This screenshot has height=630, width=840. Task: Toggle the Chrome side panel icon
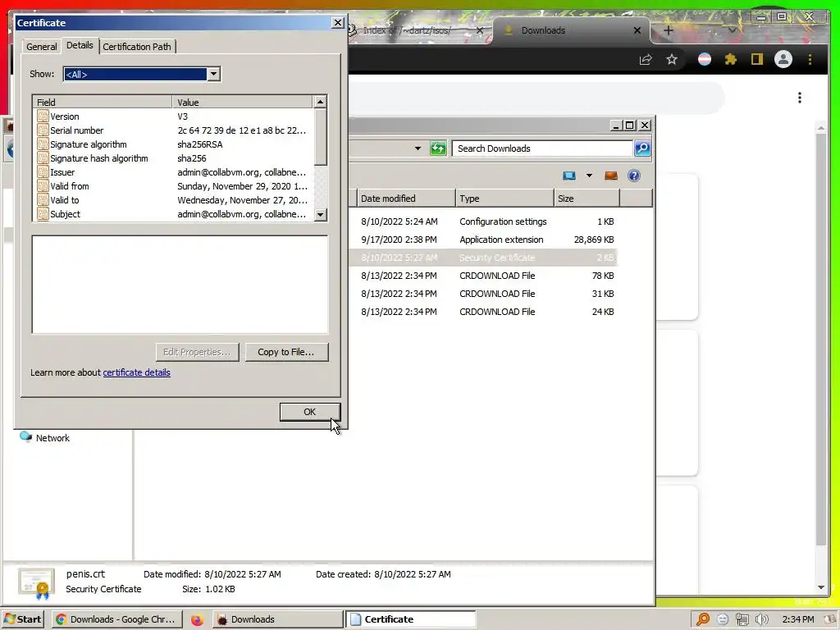click(x=756, y=59)
